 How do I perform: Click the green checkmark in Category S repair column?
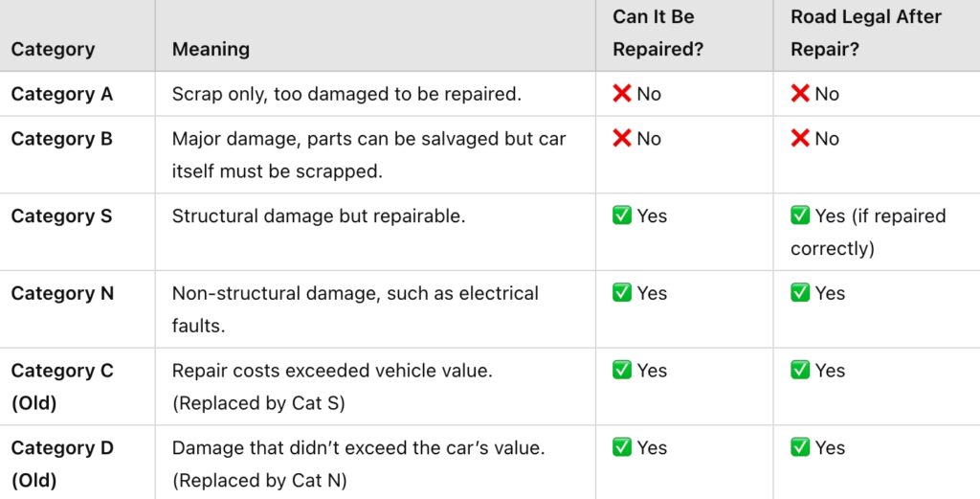tap(622, 216)
